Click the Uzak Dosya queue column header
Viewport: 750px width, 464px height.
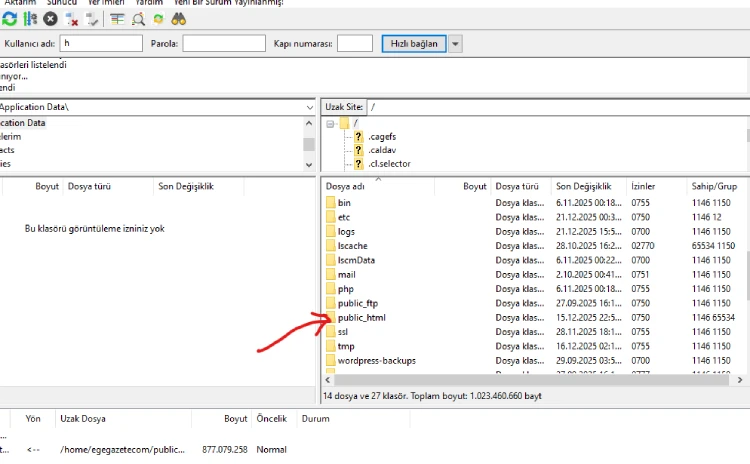tap(123, 419)
